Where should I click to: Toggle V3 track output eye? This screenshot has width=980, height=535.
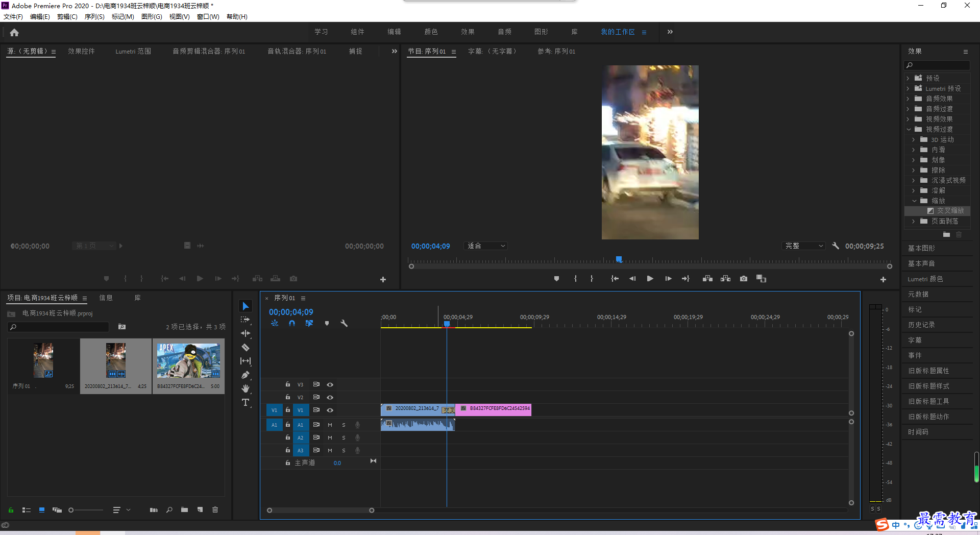[x=330, y=384]
